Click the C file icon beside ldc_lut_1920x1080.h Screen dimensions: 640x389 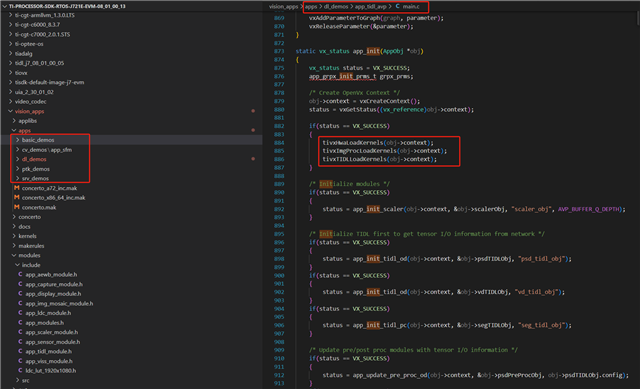pyautogui.click(x=20, y=370)
